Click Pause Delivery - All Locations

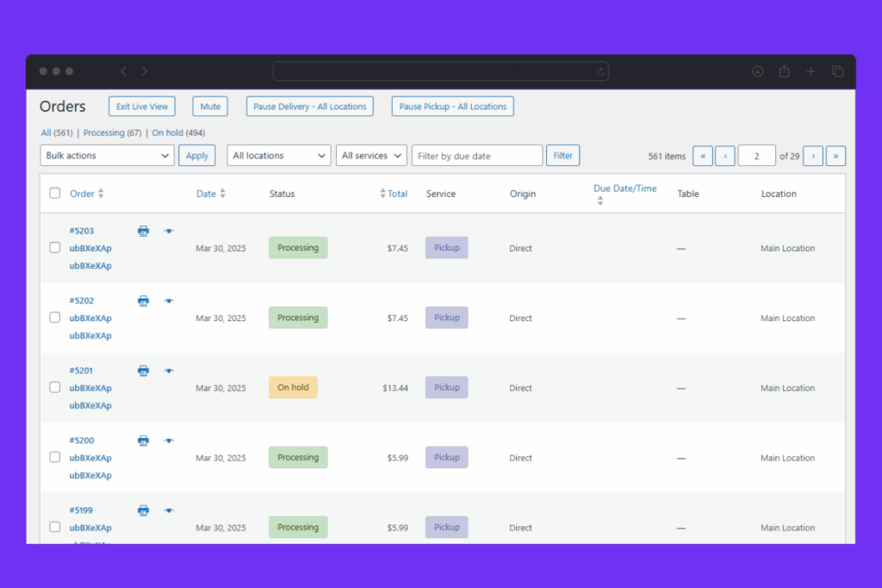(309, 107)
